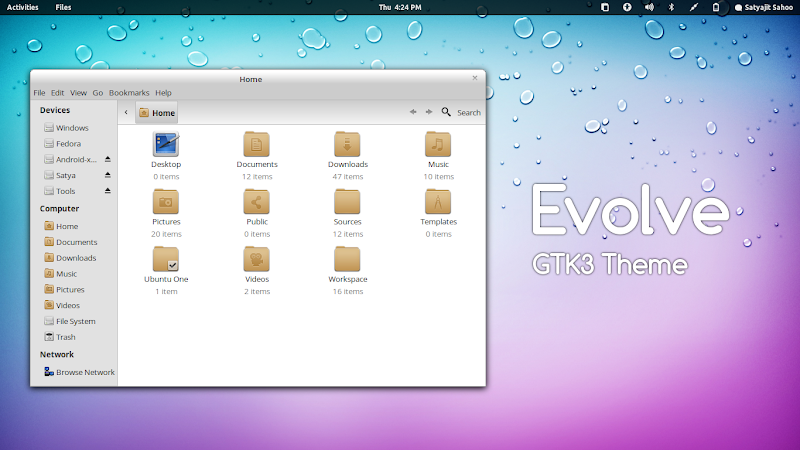Open the Bookmarks menu

tap(129, 92)
